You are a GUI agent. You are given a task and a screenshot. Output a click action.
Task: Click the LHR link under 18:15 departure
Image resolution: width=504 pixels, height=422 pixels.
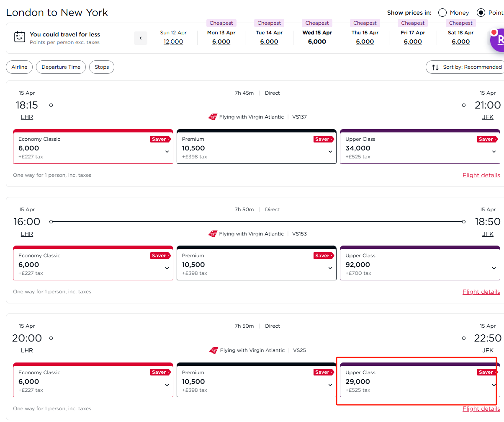coord(27,117)
